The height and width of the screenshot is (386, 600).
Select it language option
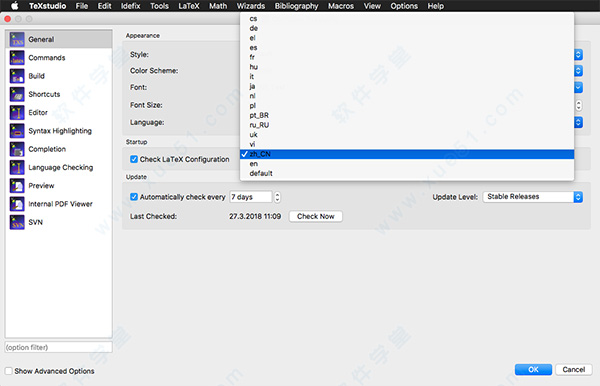click(407, 77)
